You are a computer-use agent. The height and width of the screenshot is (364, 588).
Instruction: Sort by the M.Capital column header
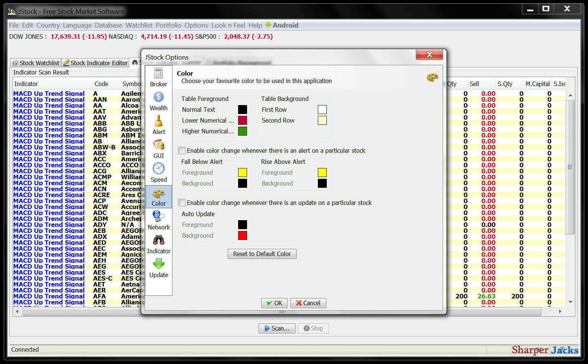click(x=537, y=84)
